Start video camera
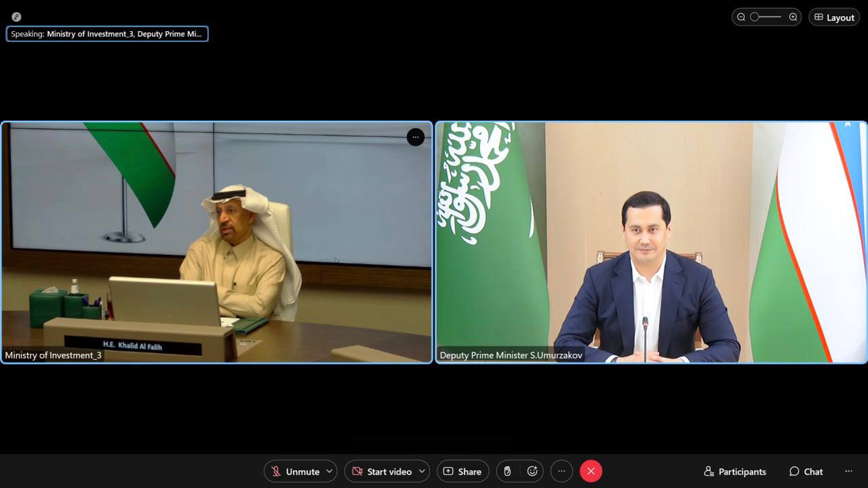This screenshot has width=868, height=488. pyautogui.click(x=382, y=471)
